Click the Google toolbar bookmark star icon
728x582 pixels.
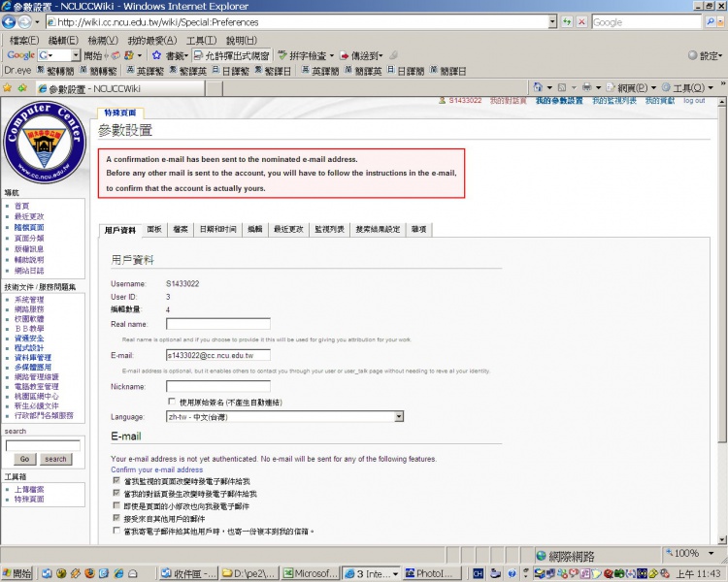156,55
